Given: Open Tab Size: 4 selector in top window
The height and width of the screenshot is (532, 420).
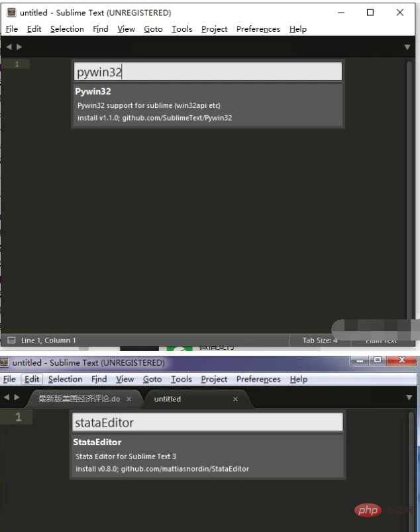Looking at the screenshot, I should 320,341.
